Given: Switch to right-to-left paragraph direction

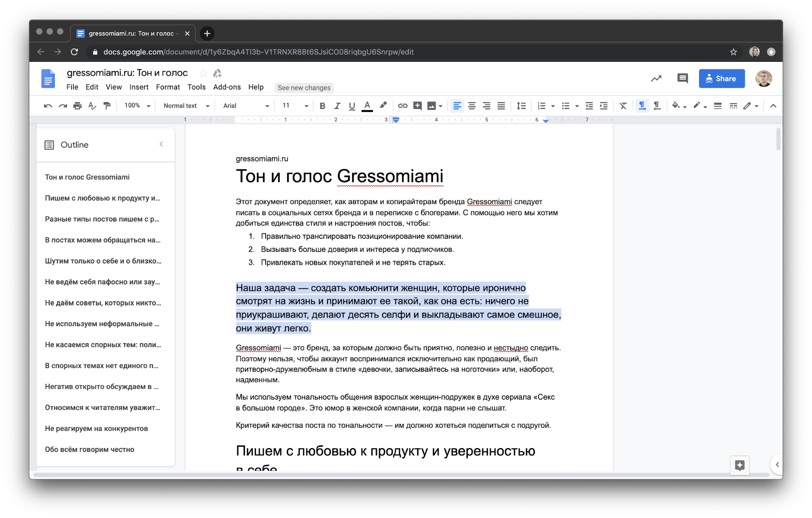Looking at the screenshot, I should click(657, 106).
